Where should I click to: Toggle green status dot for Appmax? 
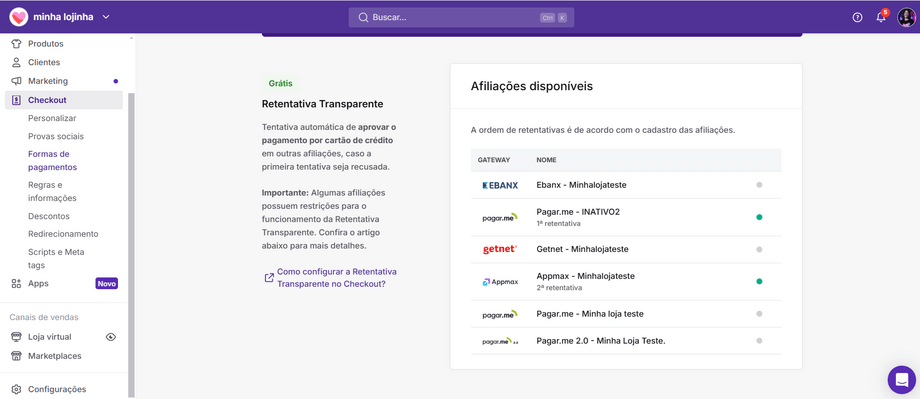tap(759, 282)
